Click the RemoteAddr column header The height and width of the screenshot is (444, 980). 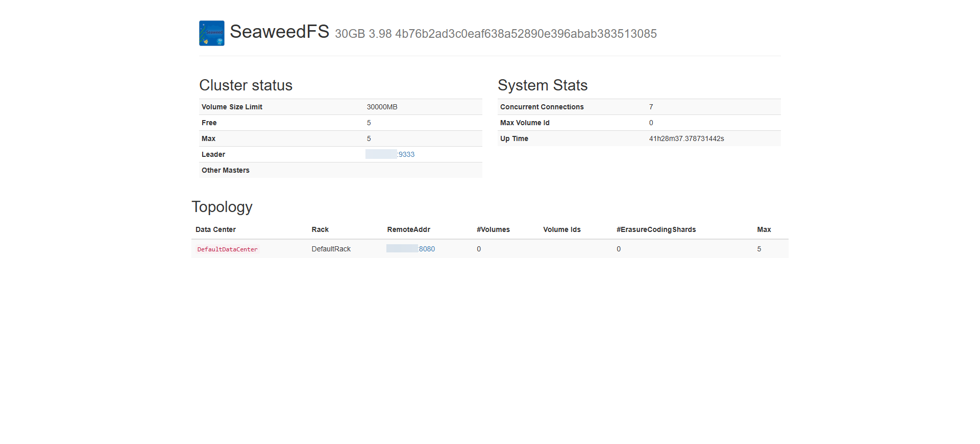click(408, 229)
